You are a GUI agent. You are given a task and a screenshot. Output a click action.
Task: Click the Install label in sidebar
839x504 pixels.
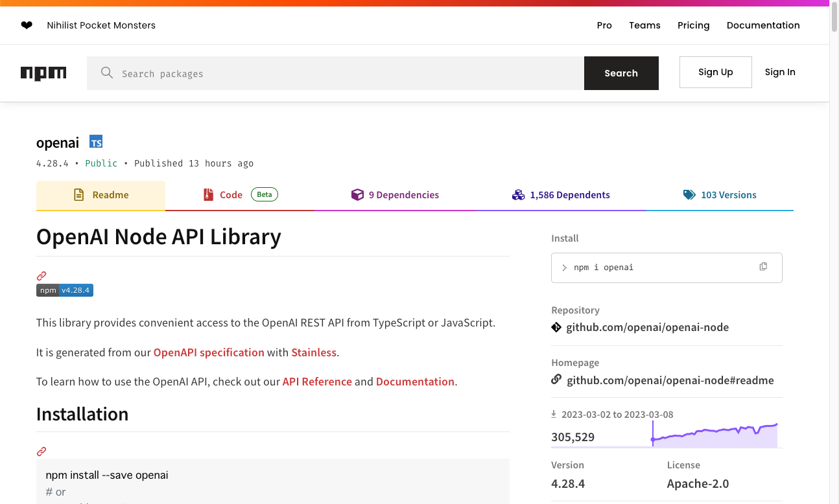565,238
